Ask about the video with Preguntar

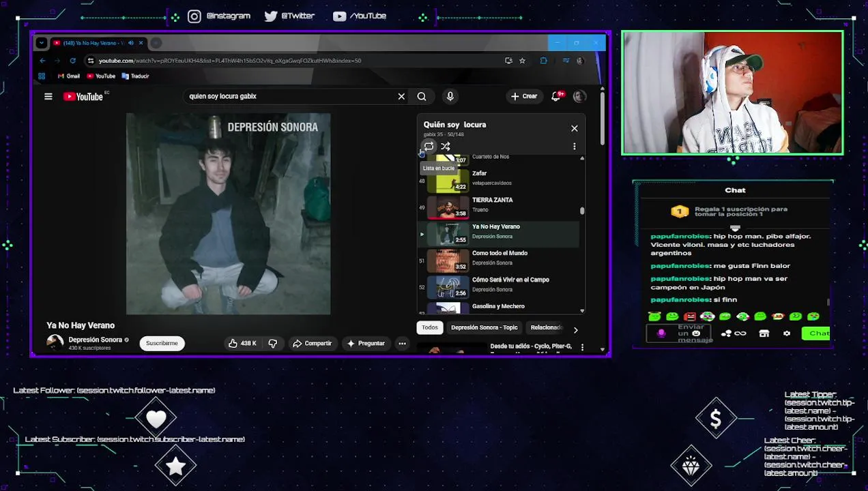pos(366,343)
